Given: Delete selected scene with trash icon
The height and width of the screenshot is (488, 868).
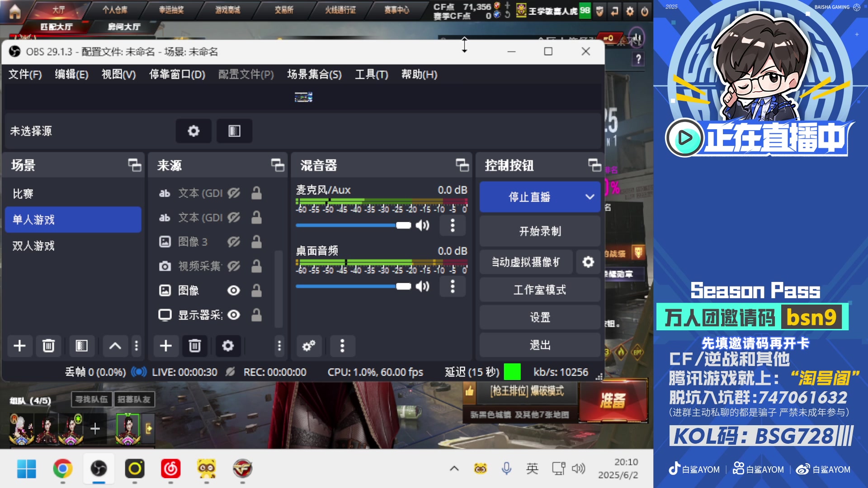Looking at the screenshot, I should click(48, 346).
